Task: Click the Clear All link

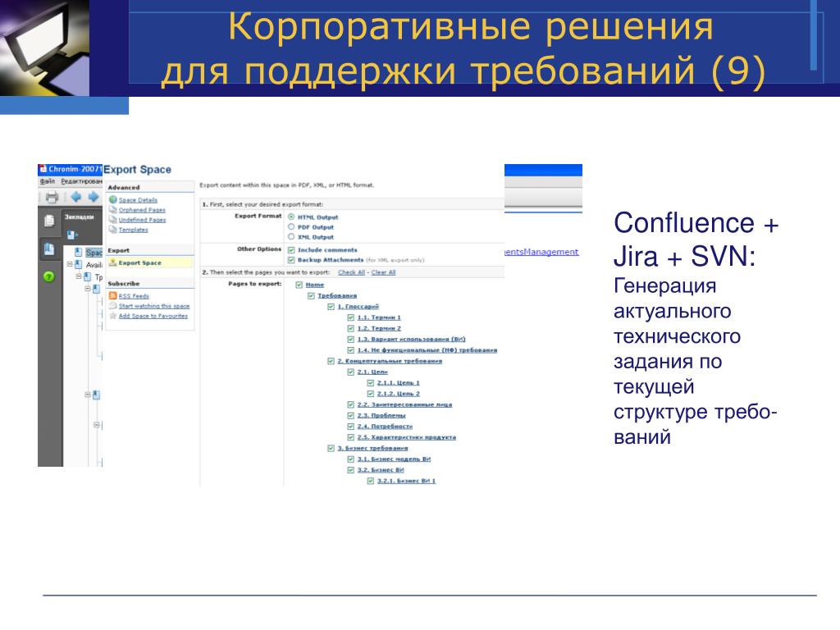Action: (x=384, y=272)
